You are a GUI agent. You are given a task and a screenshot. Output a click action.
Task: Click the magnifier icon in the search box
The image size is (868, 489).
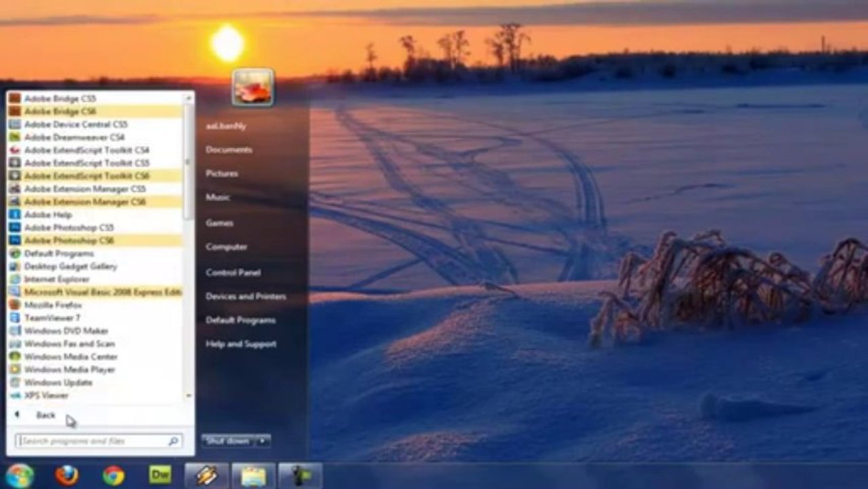[x=173, y=441]
